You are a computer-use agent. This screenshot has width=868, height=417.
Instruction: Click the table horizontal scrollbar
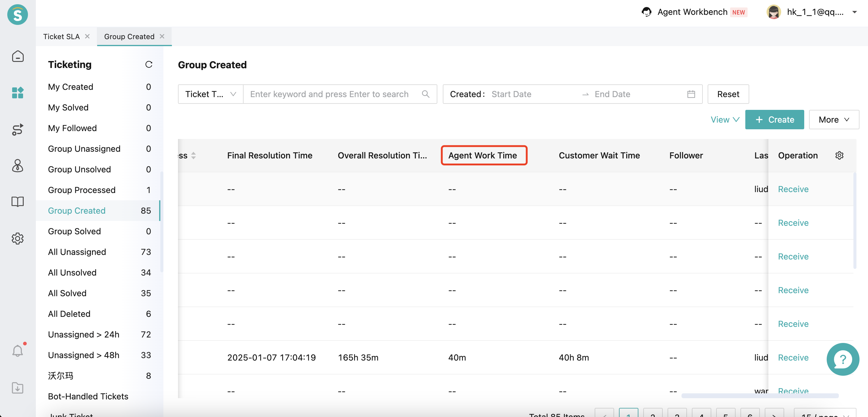click(x=760, y=395)
